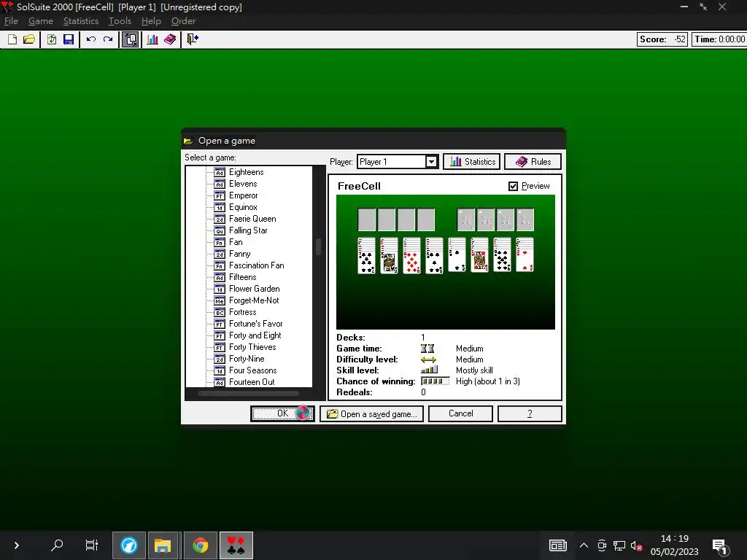Click the icon next to Fortress
The width and height of the screenshot is (747, 560).
click(x=220, y=312)
